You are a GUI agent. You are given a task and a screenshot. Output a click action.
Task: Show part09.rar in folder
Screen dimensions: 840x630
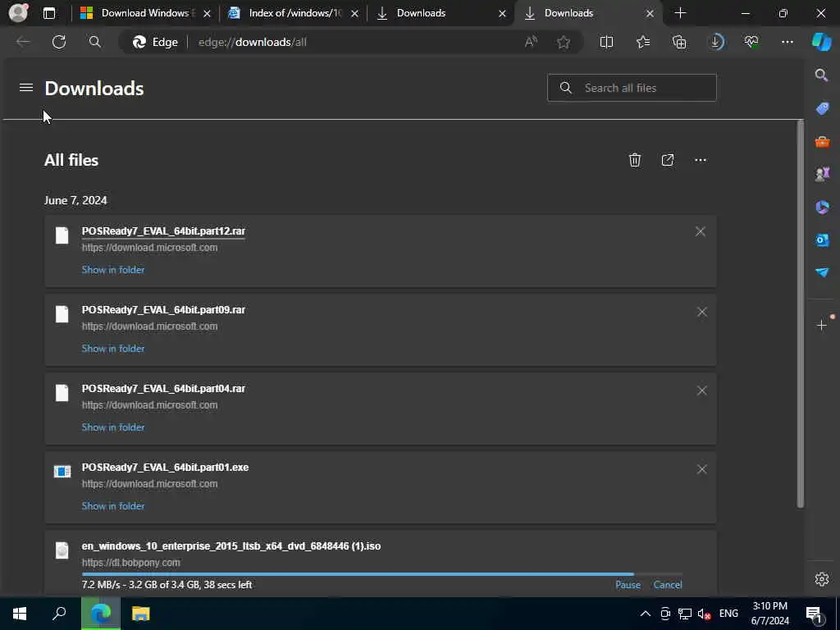[x=113, y=348]
